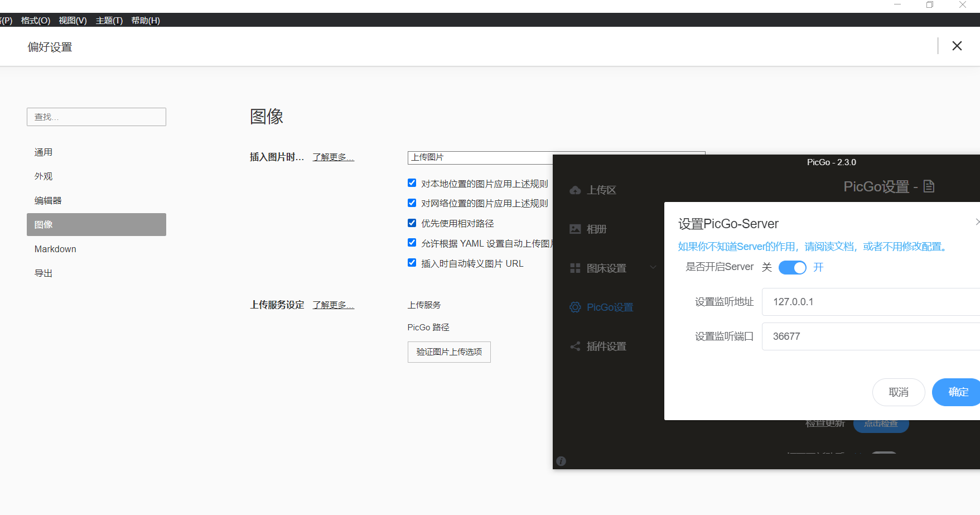980x515 pixels.
Task: Open the 上传图片 insert-image action dropdown
Action: coord(480,158)
